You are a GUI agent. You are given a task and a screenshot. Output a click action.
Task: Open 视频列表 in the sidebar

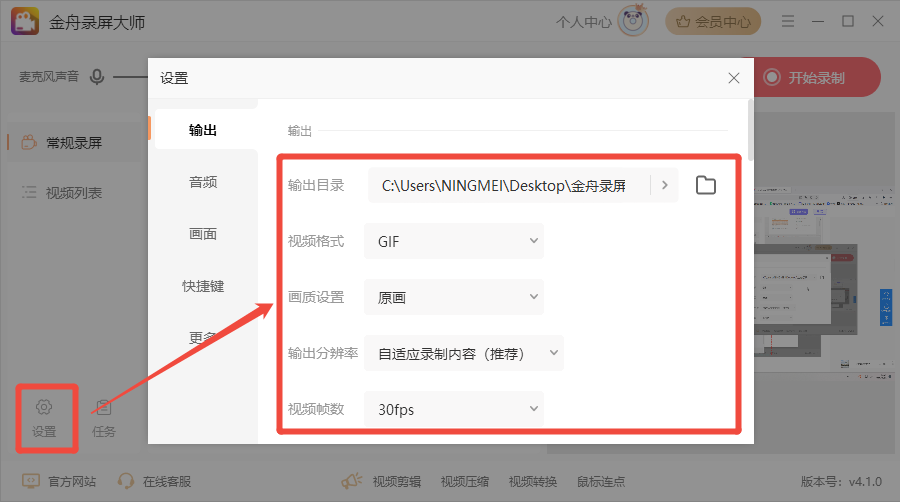(73, 193)
